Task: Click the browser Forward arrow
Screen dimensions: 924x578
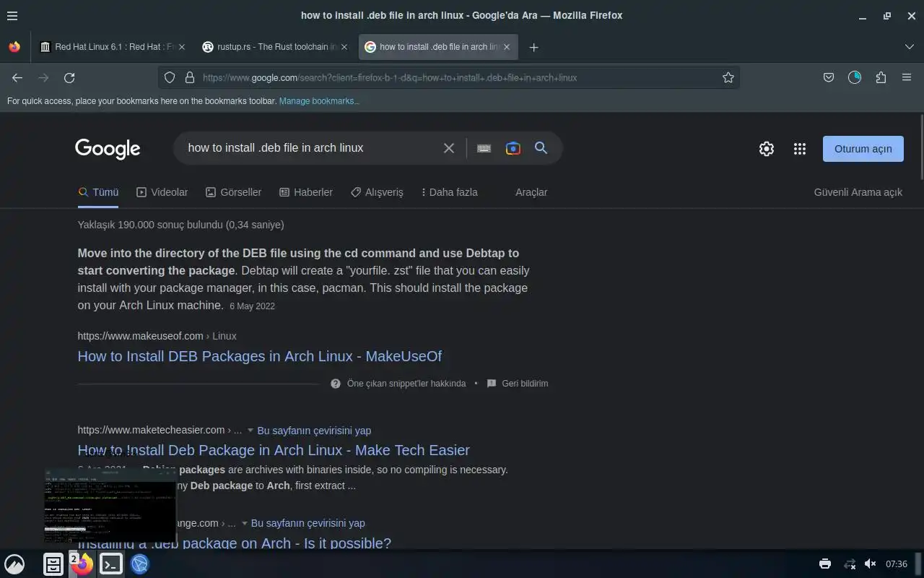Action: (x=43, y=77)
